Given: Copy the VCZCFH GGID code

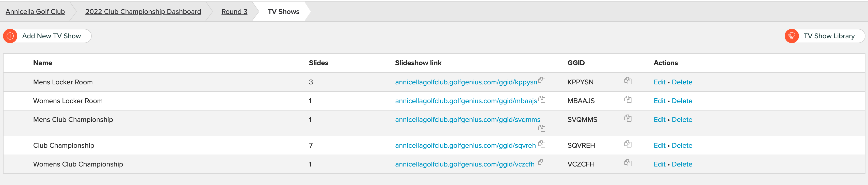Looking at the screenshot, I should click(628, 163).
